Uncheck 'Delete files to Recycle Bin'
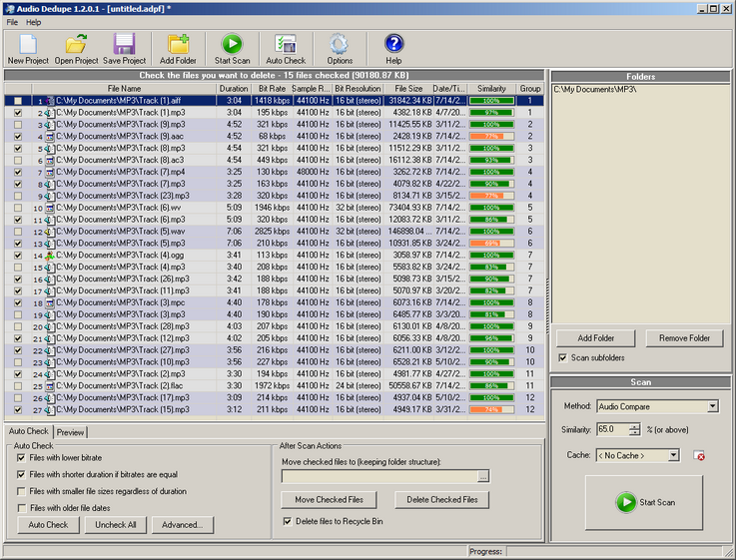 tap(289, 520)
